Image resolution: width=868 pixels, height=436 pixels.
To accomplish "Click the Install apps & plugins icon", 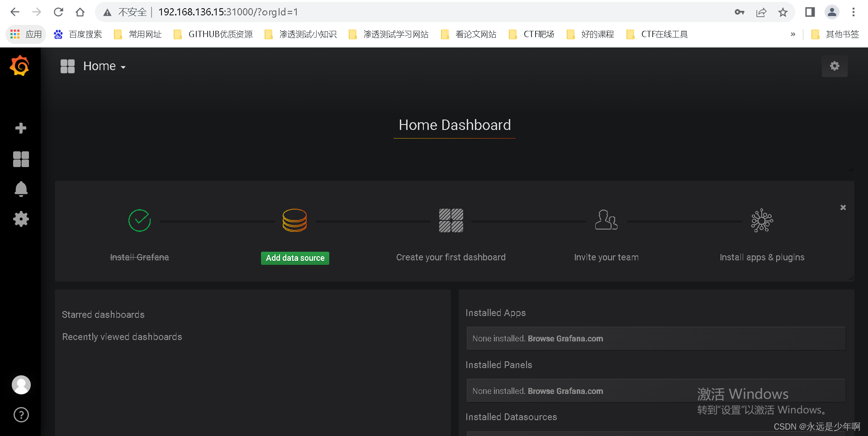I will [x=762, y=220].
